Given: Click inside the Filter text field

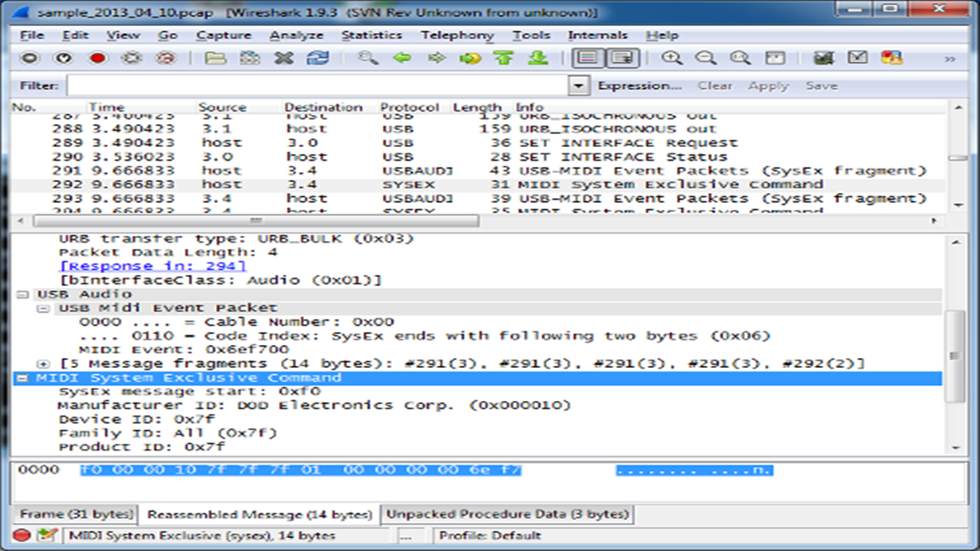Looking at the screenshot, I should coord(318,86).
